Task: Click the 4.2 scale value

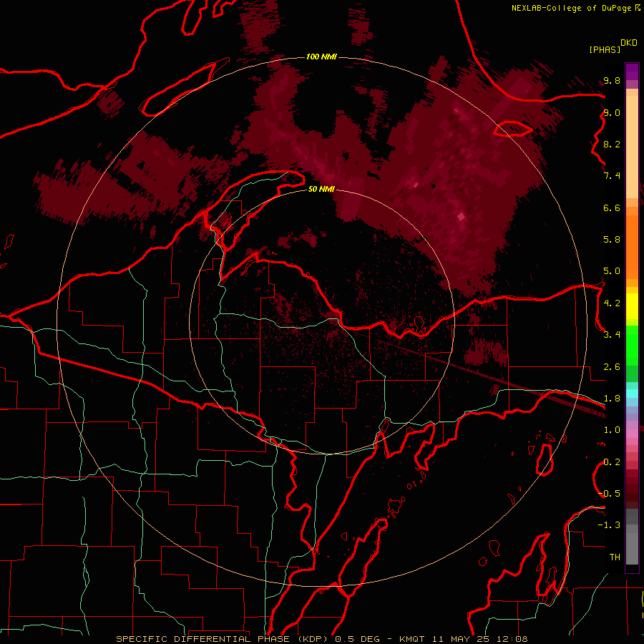Action: [612, 303]
